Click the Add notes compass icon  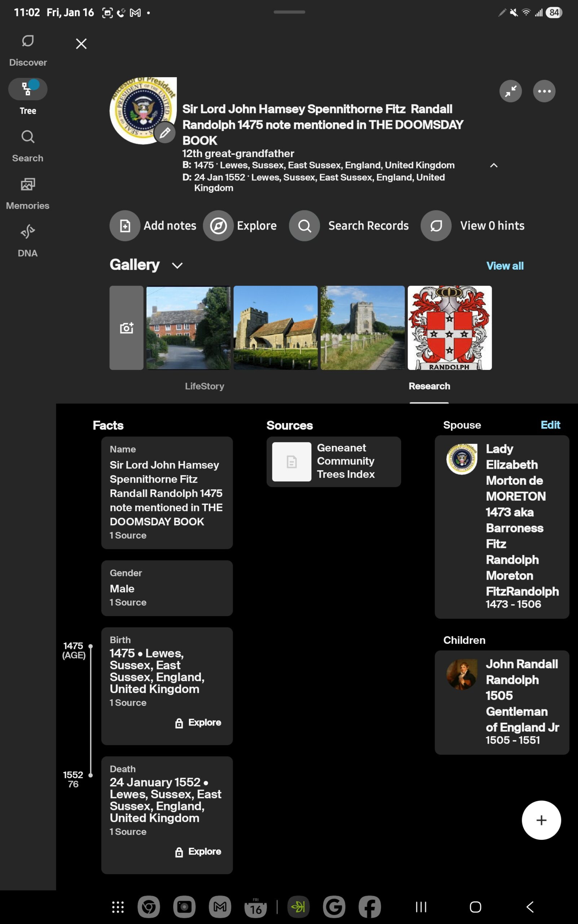click(125, 226)
